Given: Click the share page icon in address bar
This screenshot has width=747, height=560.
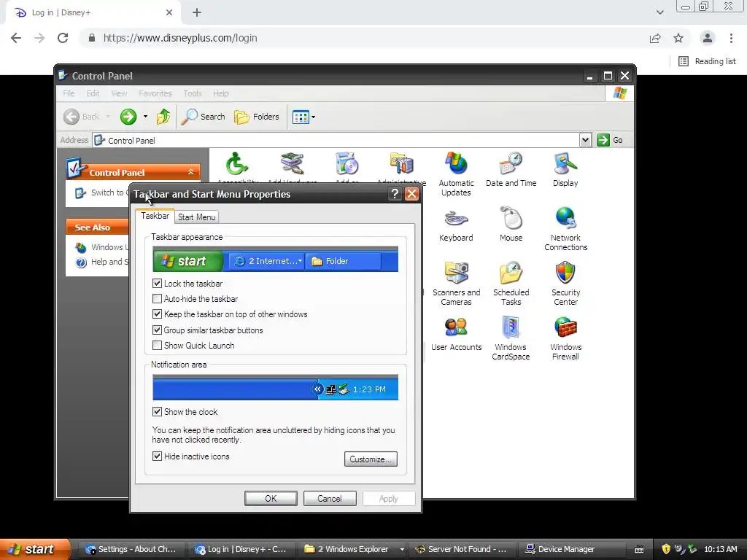Looking at the screenshot, I should point(655,38).
